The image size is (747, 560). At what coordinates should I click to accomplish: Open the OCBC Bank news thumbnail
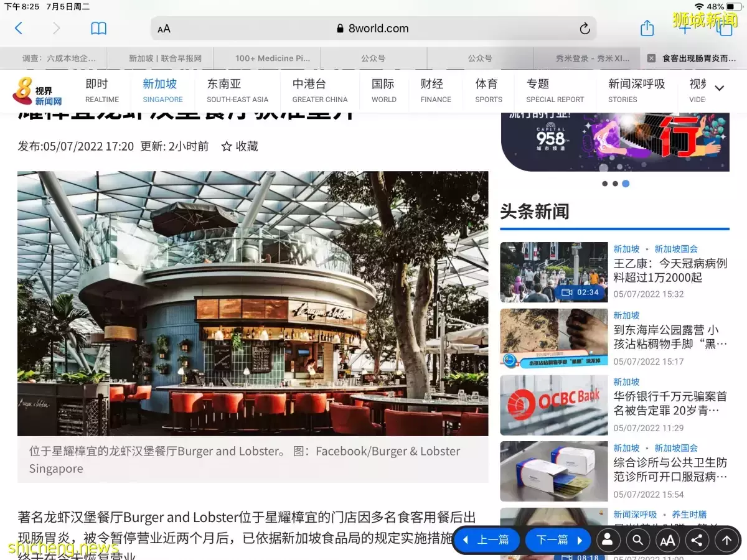(x=553, y=405)
